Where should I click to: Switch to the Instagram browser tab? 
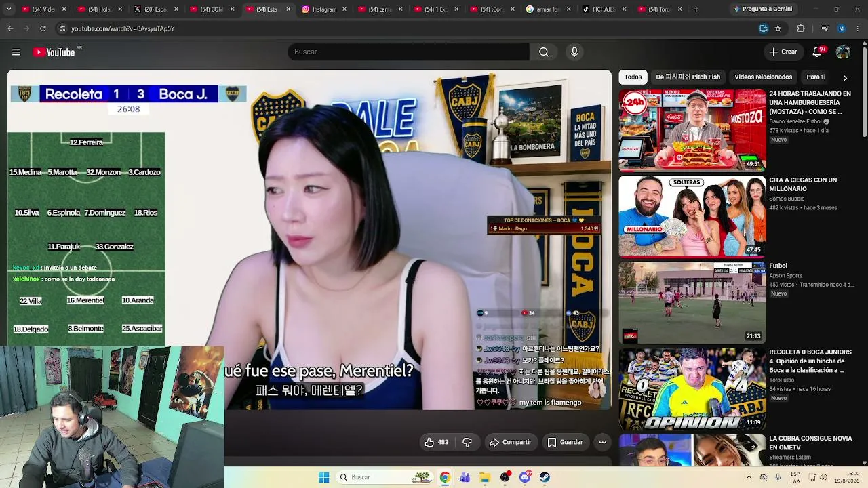324,9
